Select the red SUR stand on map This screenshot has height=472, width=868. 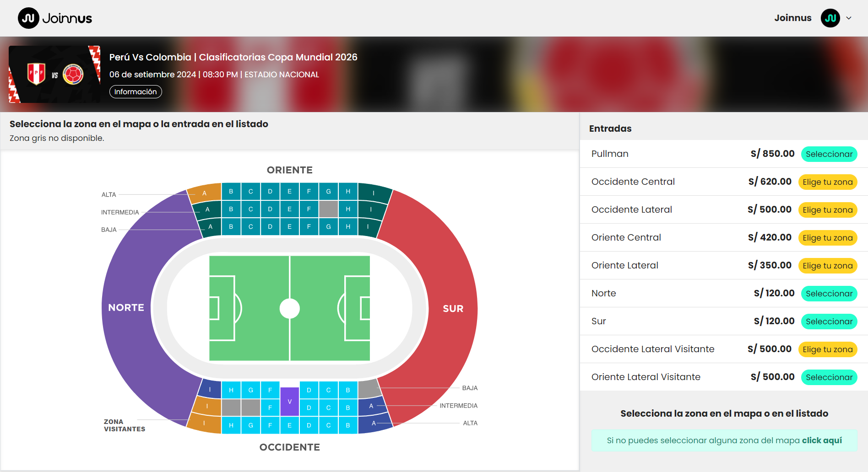click(x=453, y=309)
